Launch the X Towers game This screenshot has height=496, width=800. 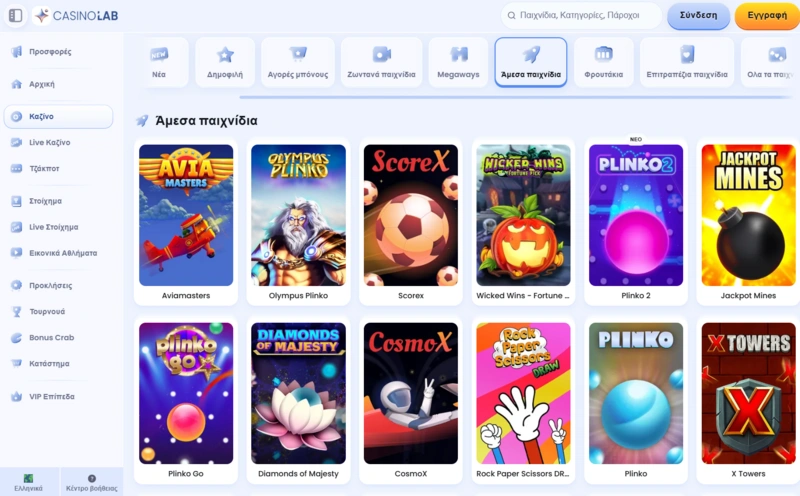748,393
